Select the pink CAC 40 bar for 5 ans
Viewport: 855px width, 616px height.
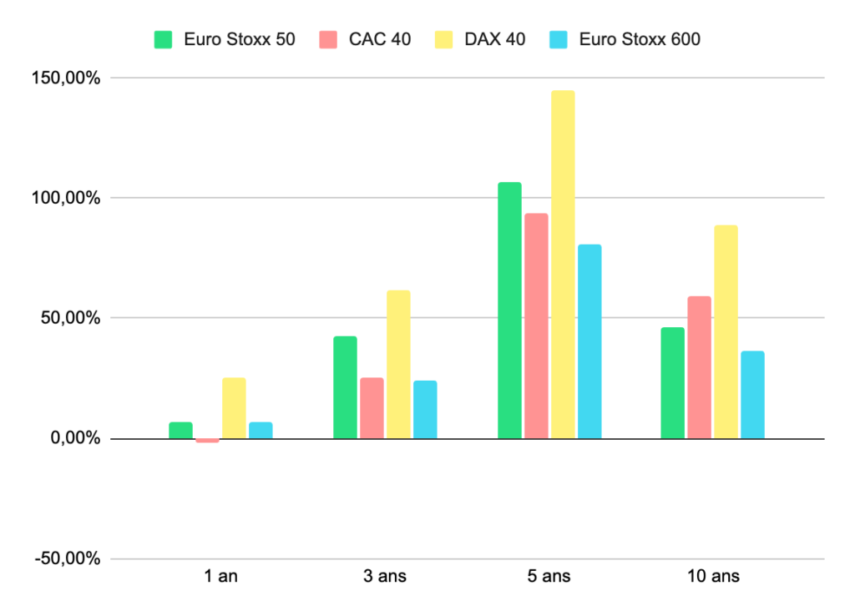(x=537, y=326)
